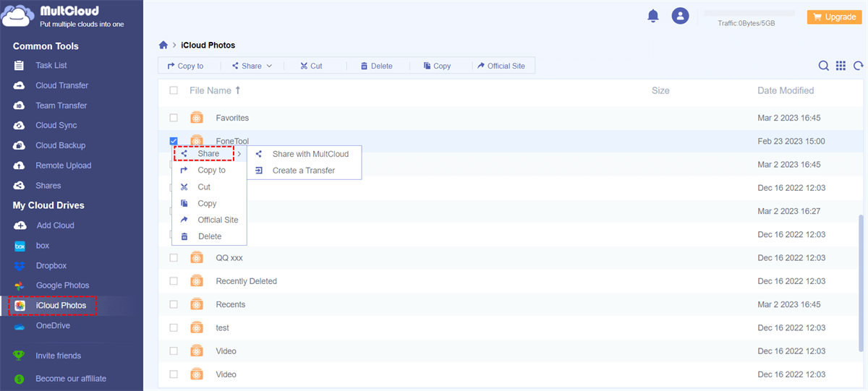The image size is (868, 391).
Task: Click the MultCloud logo
Action: 61,17
